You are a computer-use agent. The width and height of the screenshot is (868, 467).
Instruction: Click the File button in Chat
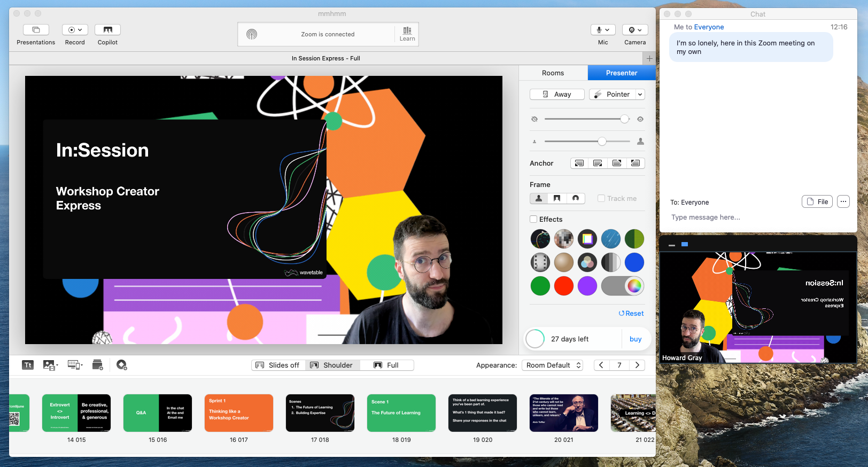(817, 201)
